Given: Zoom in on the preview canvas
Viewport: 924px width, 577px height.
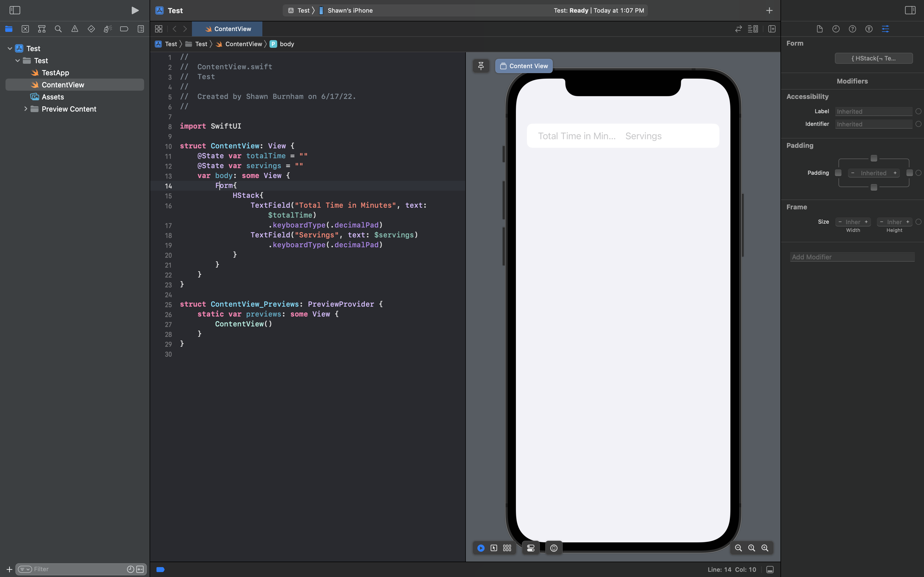Looking at the screenshot, I should pos(765,548).
